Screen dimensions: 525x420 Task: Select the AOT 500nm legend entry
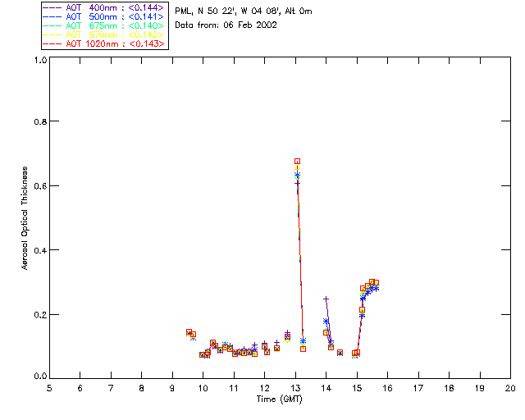click(x=103, y=16)
